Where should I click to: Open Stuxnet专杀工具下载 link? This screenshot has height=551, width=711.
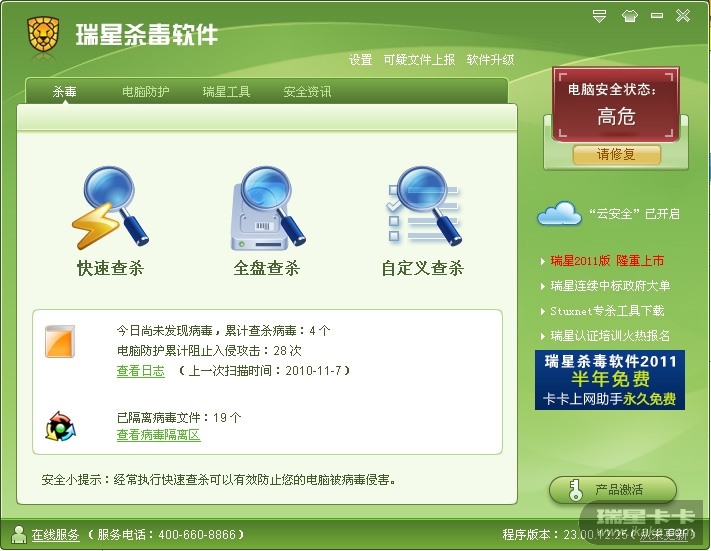click(x=607, y=311)
